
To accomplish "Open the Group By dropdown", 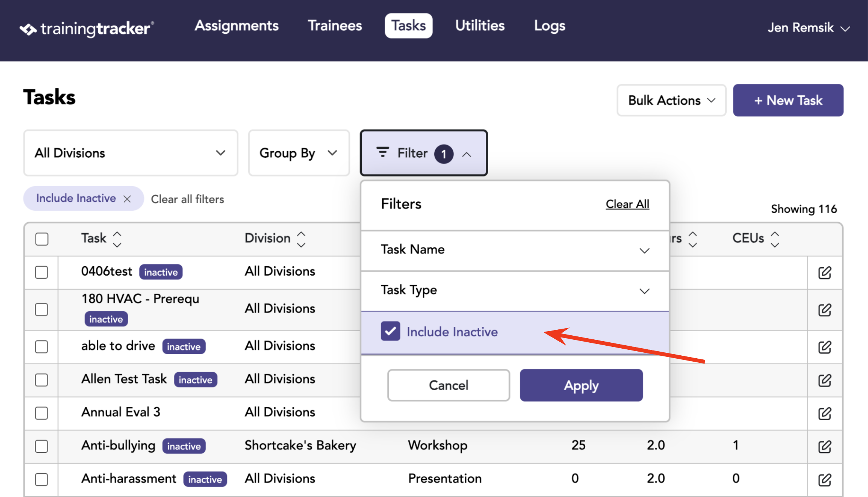I will coord(299,153).
